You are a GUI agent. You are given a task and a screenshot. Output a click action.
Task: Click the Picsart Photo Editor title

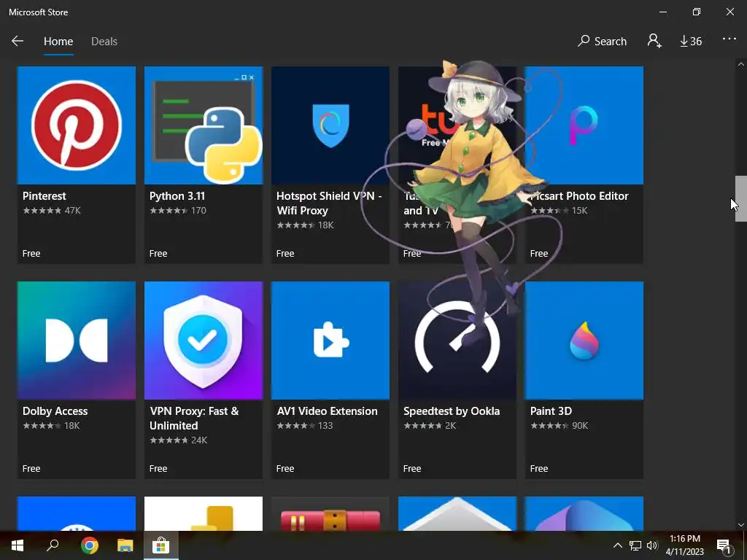point(580,195)
